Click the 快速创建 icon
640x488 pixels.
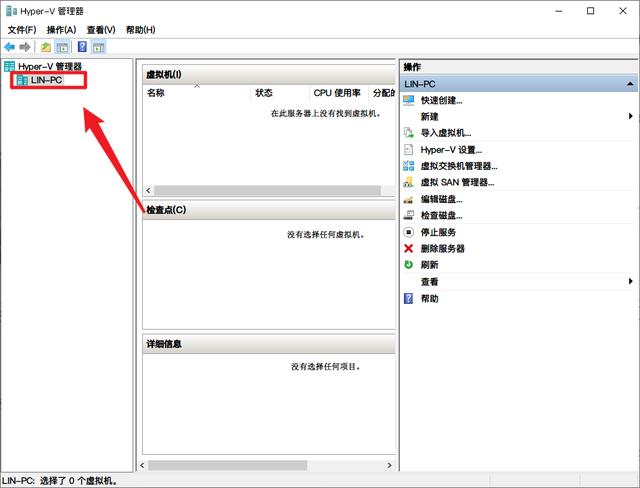click(x=409, y=100)
